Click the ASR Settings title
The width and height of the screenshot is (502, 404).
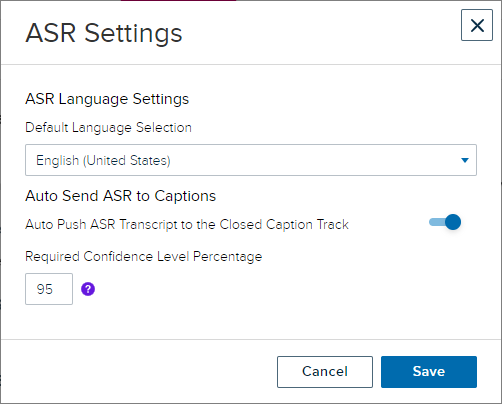(104, 33)
